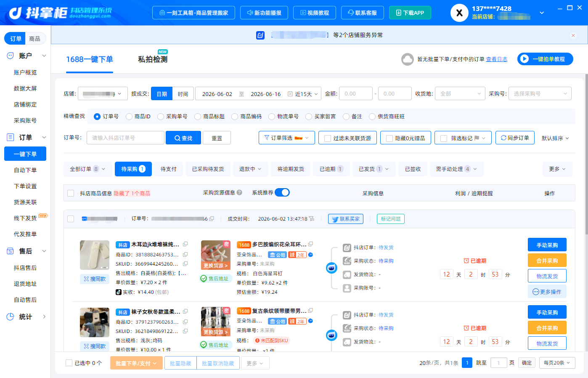Click the 售后 sidebar section icon
This screenshot has height=378, width=588.
(x=10, y=251)
